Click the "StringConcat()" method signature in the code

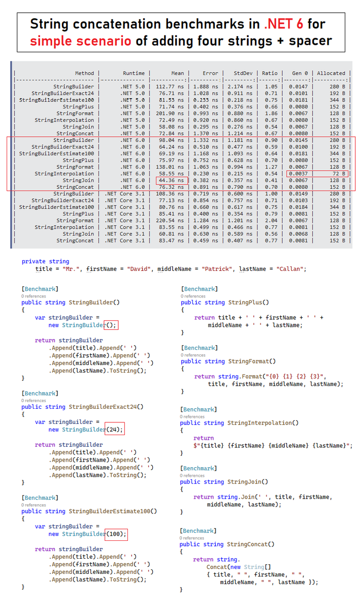click(250, 544)
